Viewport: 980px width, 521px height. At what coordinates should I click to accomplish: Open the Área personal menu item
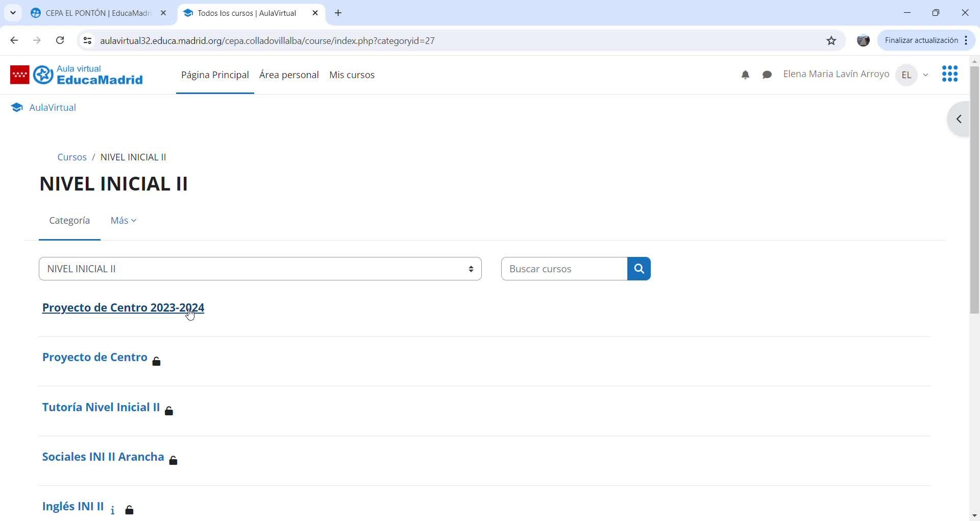coord(289,75)
